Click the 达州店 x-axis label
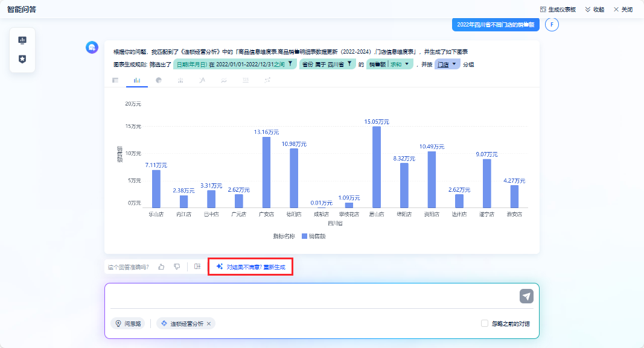Viewport: 644px width, 348px height. (x=459, y=214)
